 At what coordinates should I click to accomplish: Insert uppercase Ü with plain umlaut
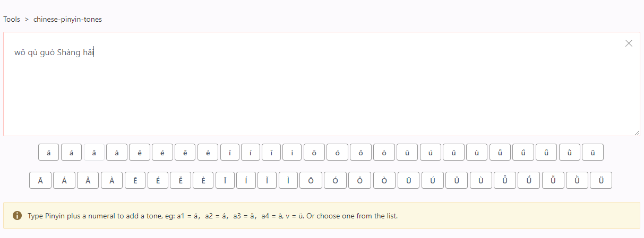pyautogui.click(x=601, y=180)
